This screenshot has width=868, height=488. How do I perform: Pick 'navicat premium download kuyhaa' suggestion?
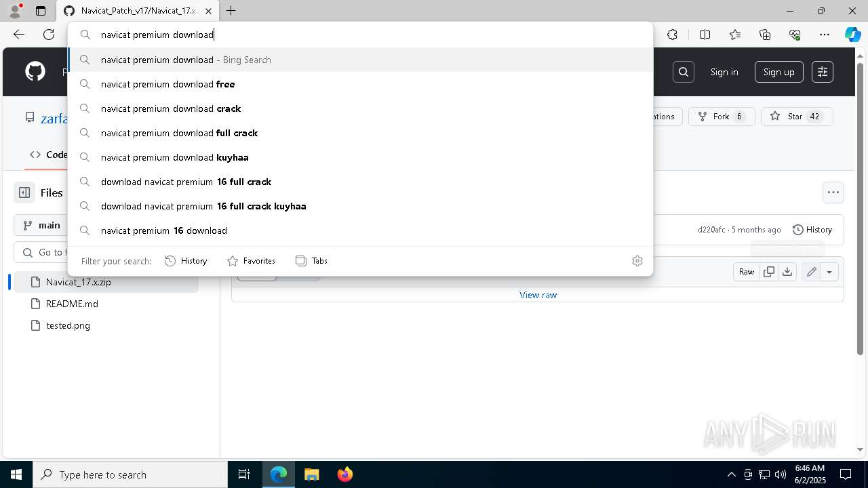[360, 157]
